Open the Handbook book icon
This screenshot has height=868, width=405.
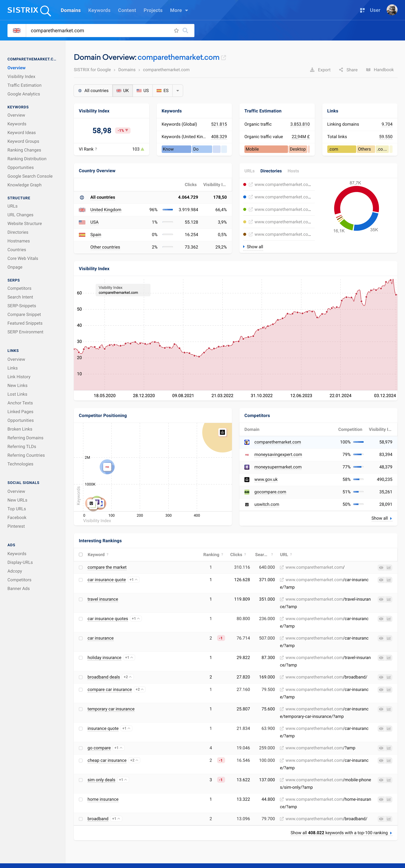(368, 70)
